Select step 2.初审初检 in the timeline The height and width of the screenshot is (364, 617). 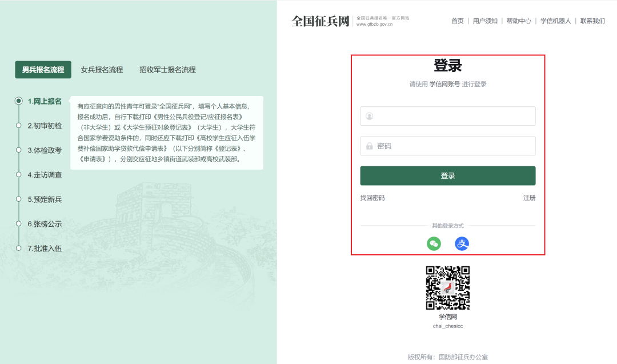pyautogui.click(x=45, y=126)
